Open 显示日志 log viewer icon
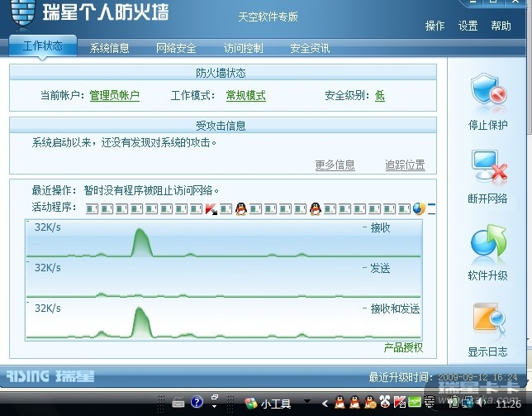The image size is (532, 416). [x=489, y=318]
